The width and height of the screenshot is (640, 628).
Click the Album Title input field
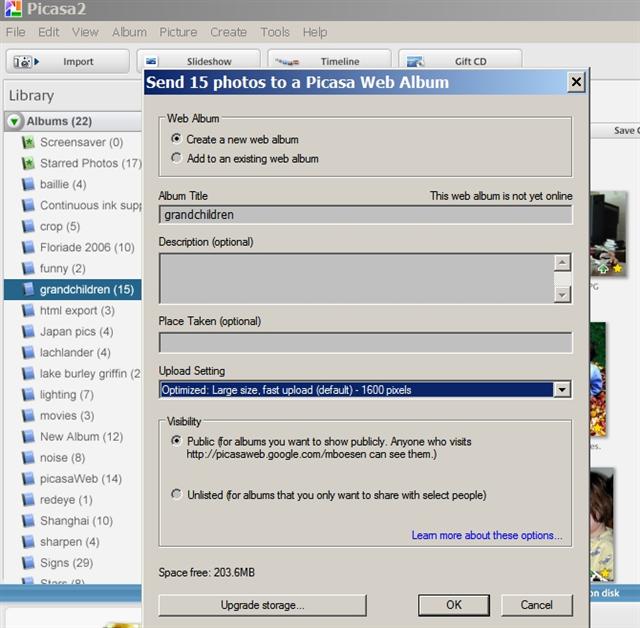[365, 215]
